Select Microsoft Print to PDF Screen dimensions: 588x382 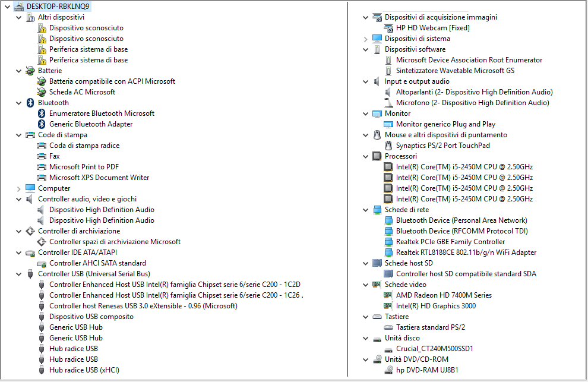point(84,167)
